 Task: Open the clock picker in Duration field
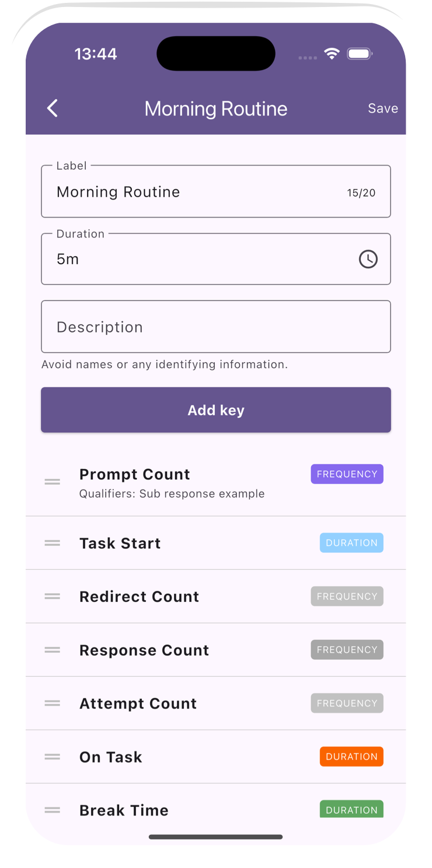point(368,259)
